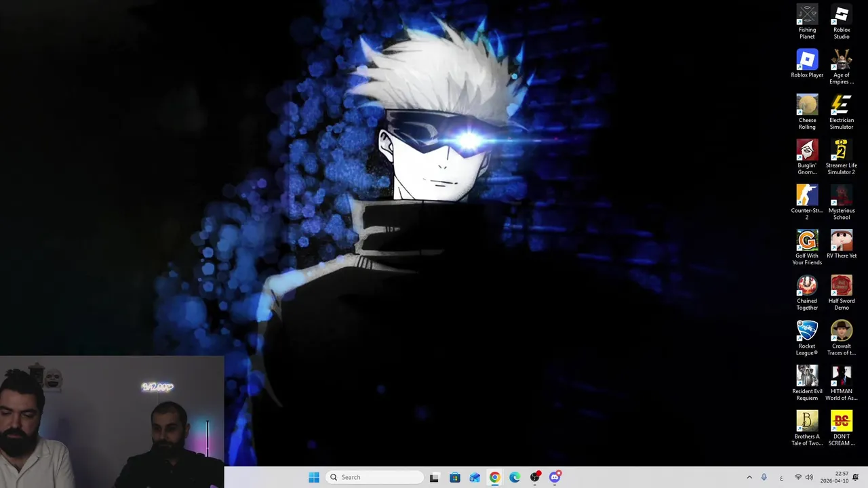Open the Windows Start menu

click(314, 477)
